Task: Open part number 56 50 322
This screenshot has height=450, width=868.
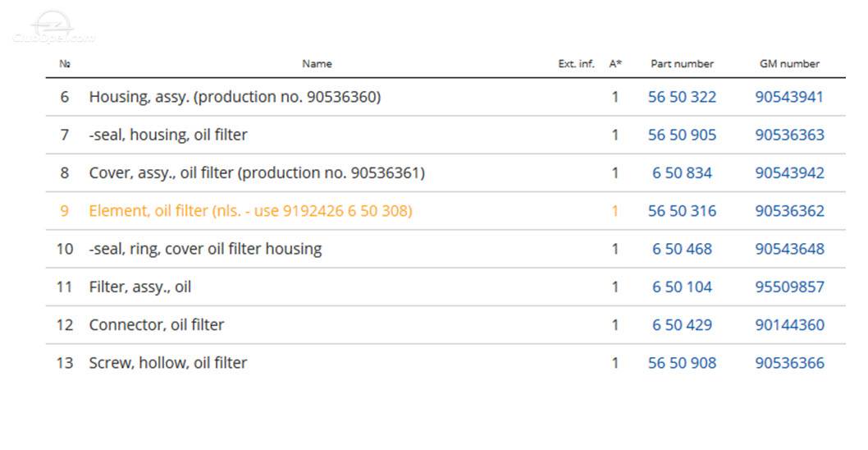Action: [x=682, y=97]
